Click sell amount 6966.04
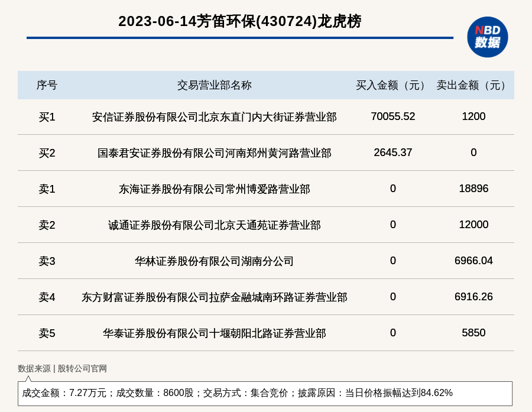Viewport: 532px width, 412px height. [x=473, y=260]
